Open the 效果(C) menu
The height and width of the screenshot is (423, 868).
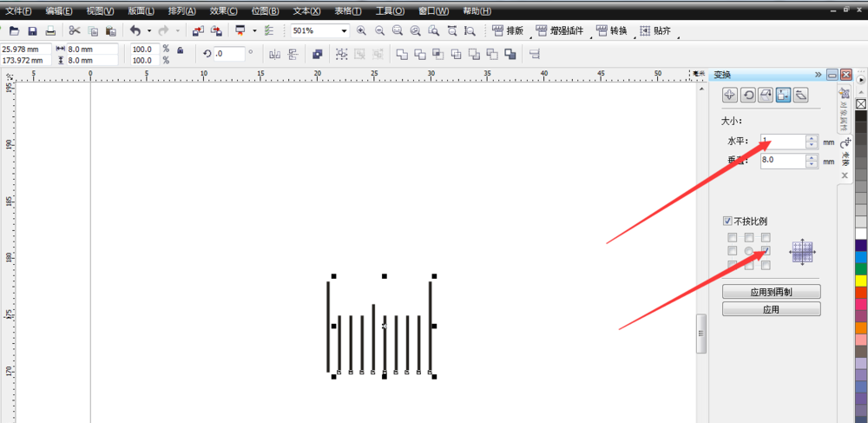(223, 11)
